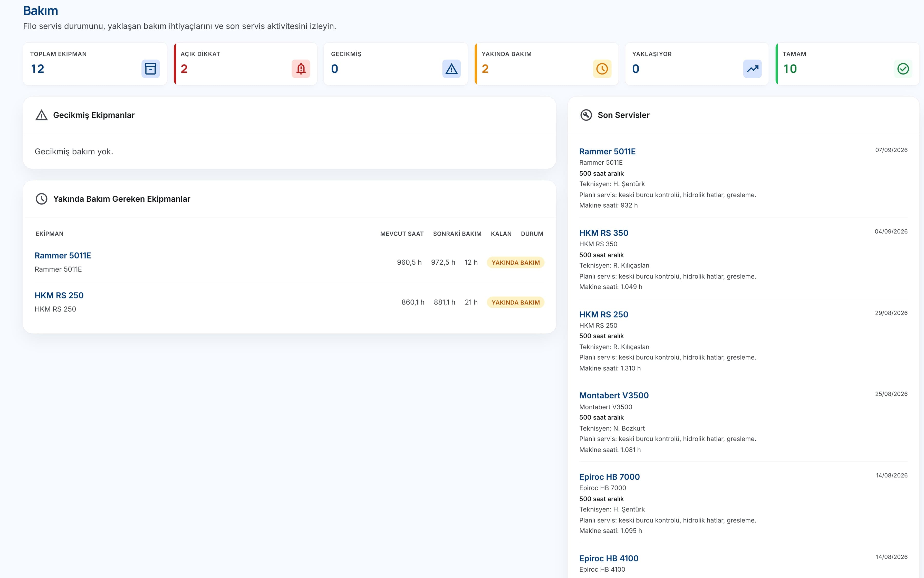
Task: Click the wrench icon beside Son Servisler heading
Action: 586,115
